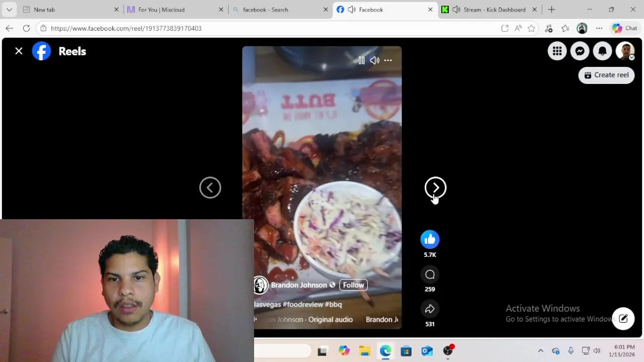
Task: Mute the Kick Dashboard tab via its speaker icon
Action: pos(456,10)
